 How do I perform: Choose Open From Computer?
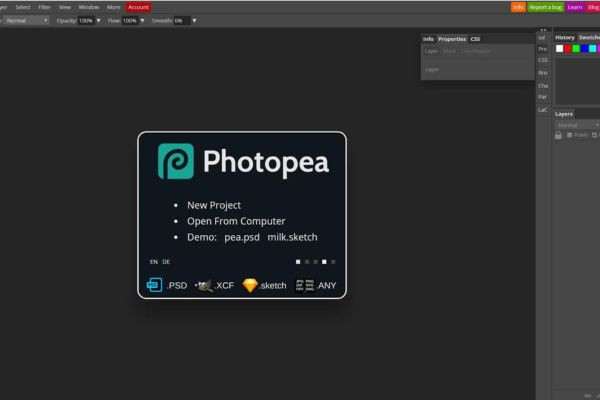point(236,221)
